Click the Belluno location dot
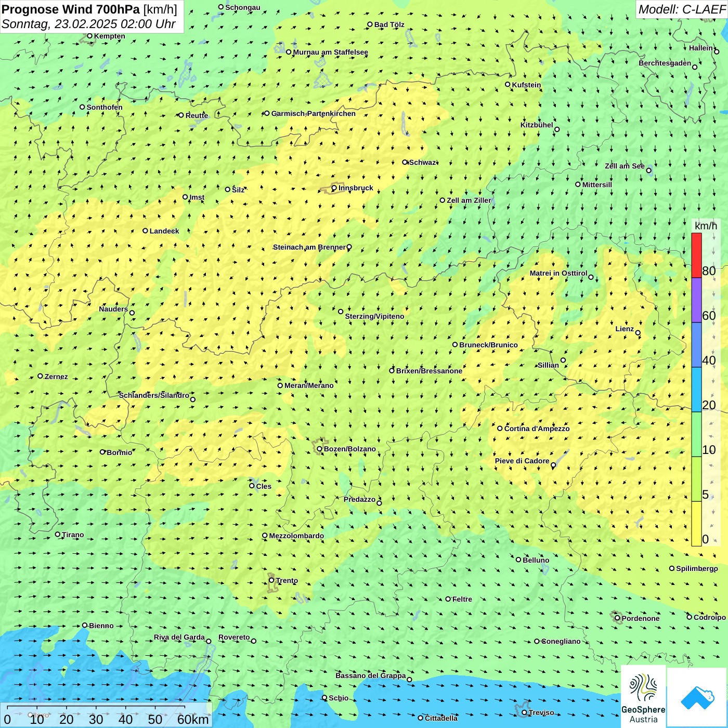 (518, 560)
